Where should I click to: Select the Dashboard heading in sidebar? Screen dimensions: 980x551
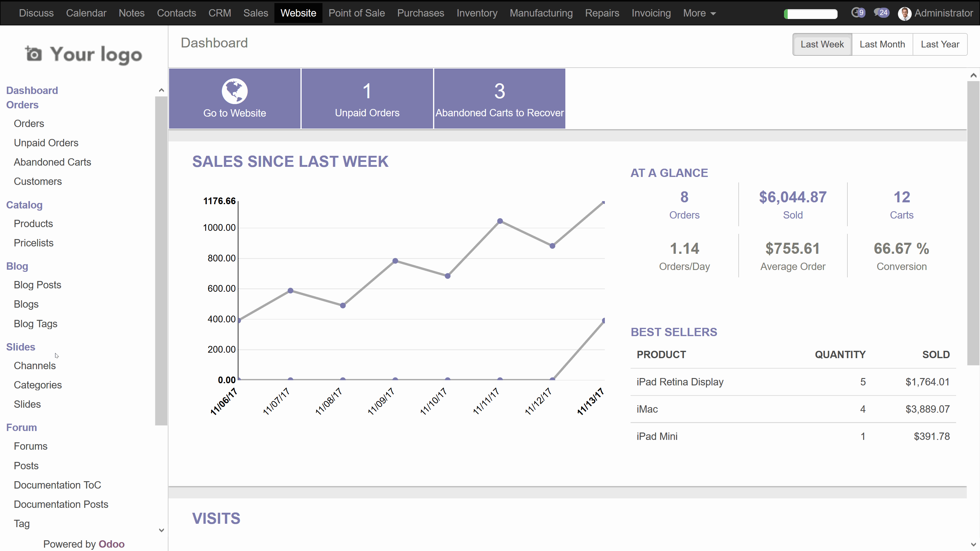32,90
